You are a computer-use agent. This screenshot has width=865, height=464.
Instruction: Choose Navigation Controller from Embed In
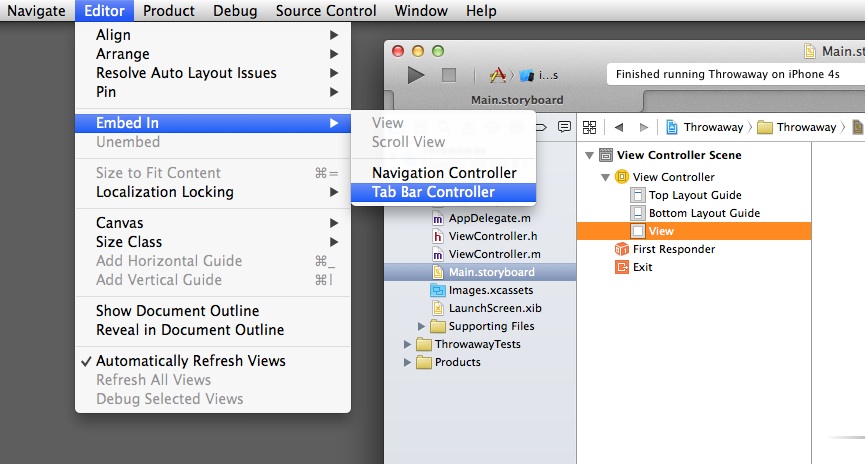[444, 173]
